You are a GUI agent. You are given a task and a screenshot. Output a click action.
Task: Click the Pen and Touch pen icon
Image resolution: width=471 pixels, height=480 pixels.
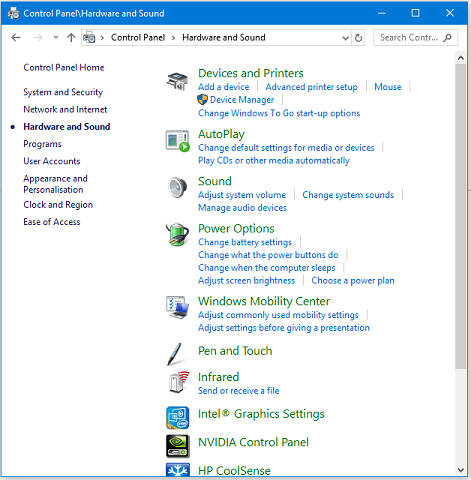click(x=175, y=354)
